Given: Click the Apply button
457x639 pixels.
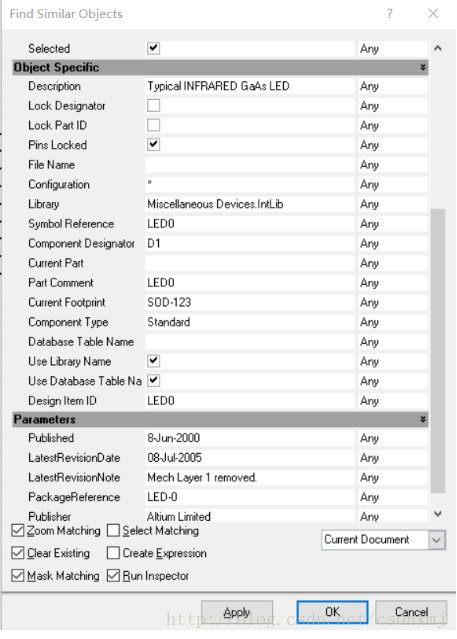Looking at the screenshot, I should (x=237, y=612).
